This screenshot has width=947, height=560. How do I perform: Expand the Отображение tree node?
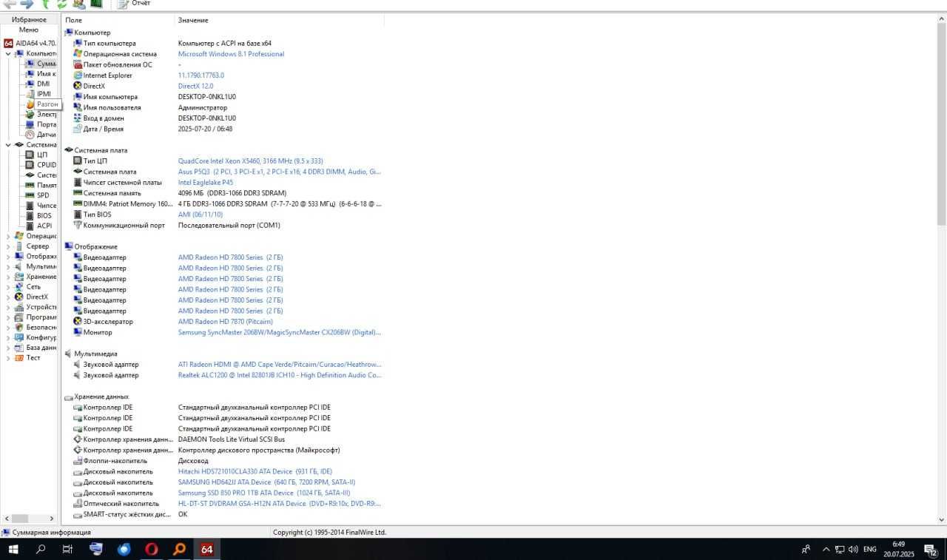(8, 257)
